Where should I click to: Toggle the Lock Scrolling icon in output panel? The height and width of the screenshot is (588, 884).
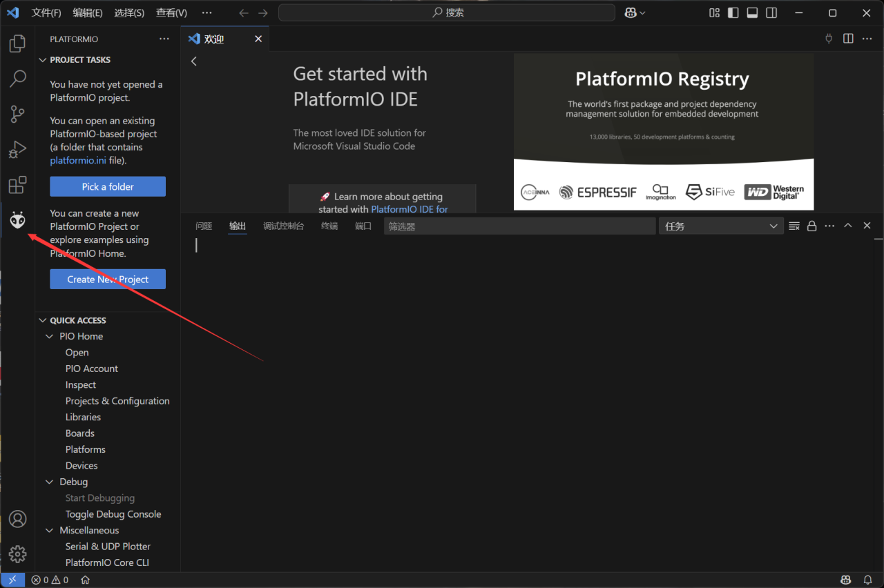pos(811,226)
